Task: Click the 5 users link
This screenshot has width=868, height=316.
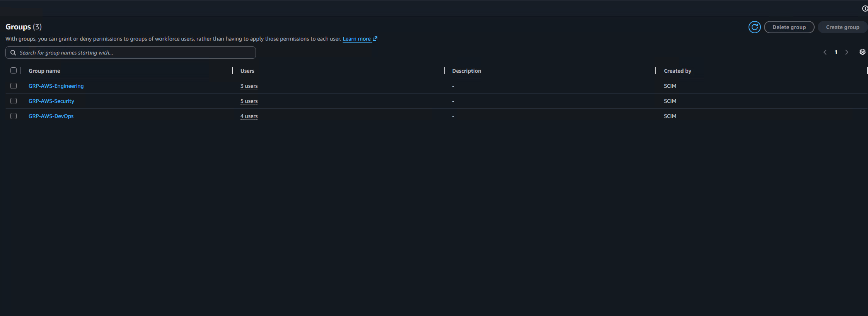Action: click(249, 101)
